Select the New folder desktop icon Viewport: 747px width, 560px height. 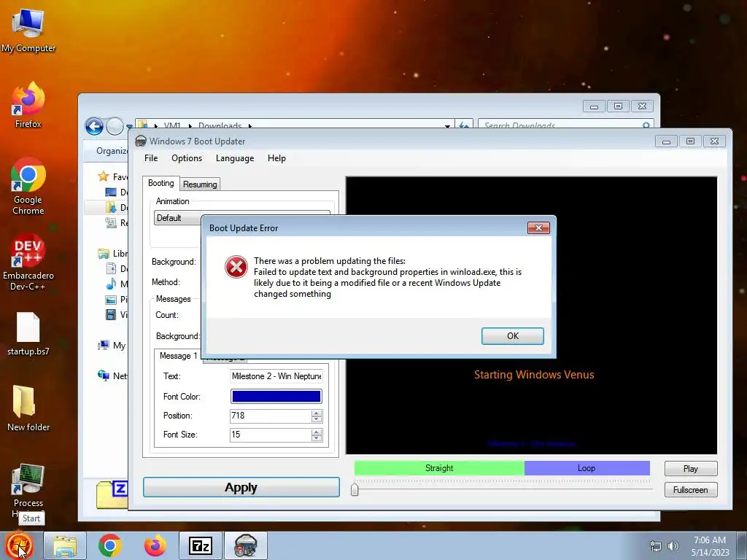point(28,408)
